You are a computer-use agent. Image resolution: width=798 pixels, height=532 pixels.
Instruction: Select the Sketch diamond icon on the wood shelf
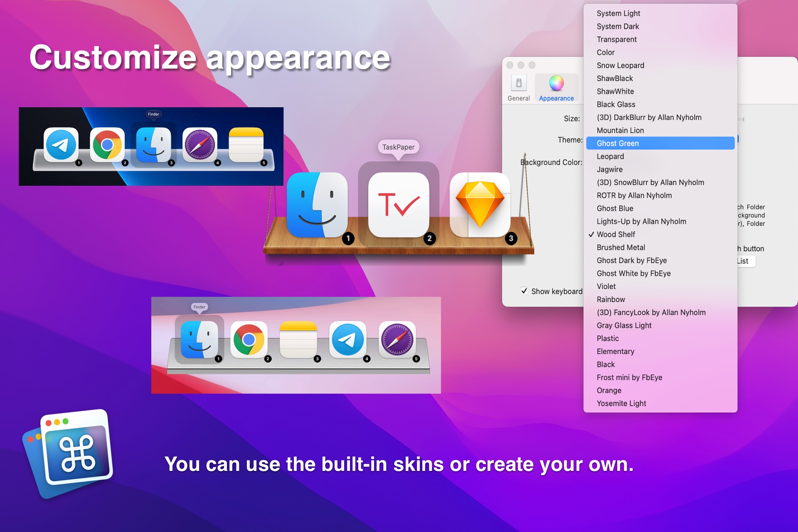[x=480, y=204]
